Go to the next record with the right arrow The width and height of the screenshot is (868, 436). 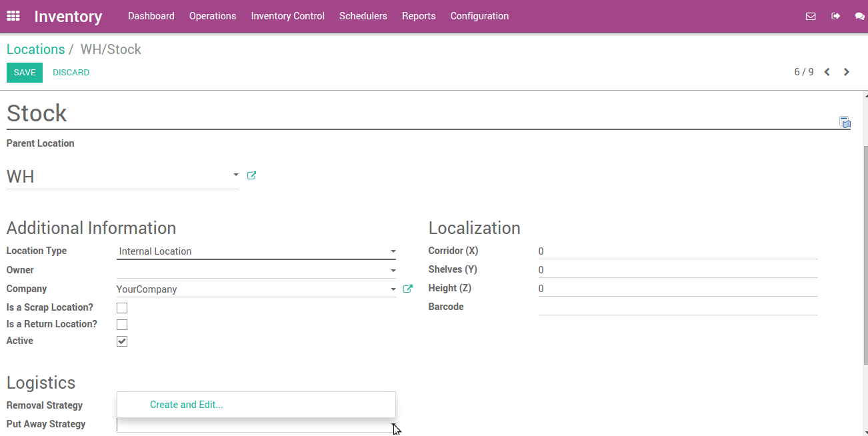[x=846, y=71]
